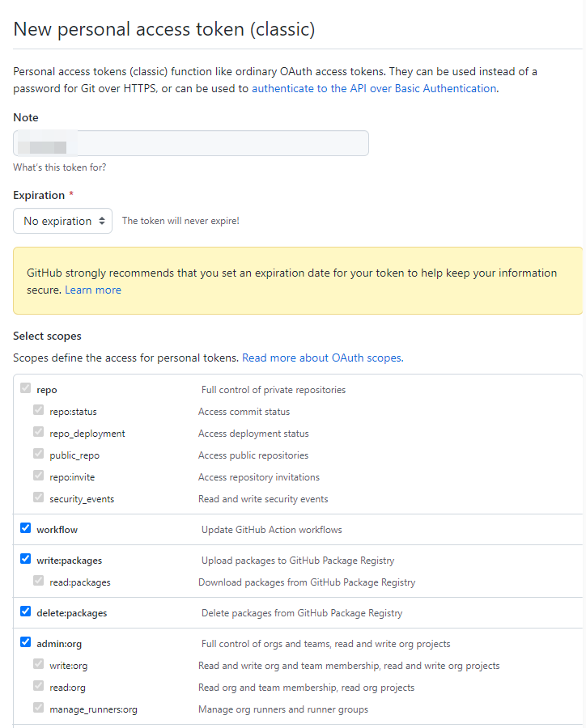Screen dimensions: 586x728
Task: Click the 'Delete packages from GitHub Package Registry' text
Action: (x=302, y=613)
